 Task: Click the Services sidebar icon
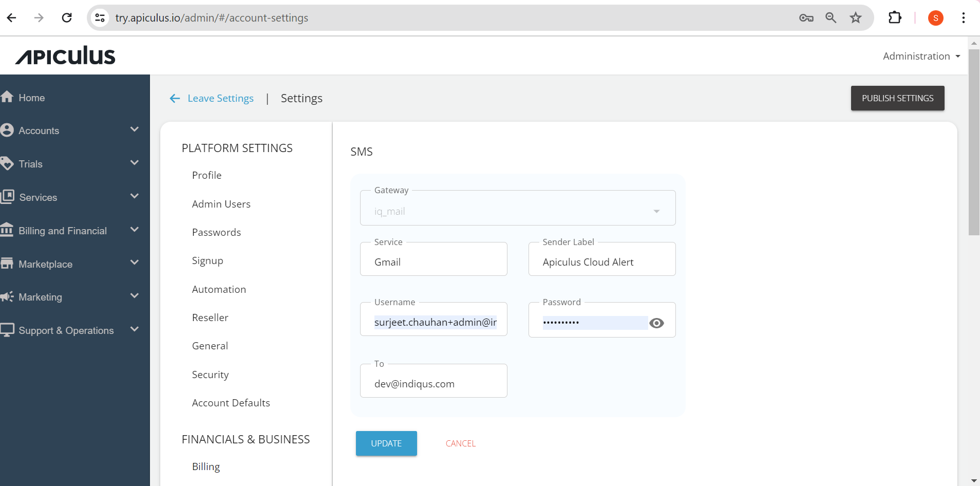(7, 196)
